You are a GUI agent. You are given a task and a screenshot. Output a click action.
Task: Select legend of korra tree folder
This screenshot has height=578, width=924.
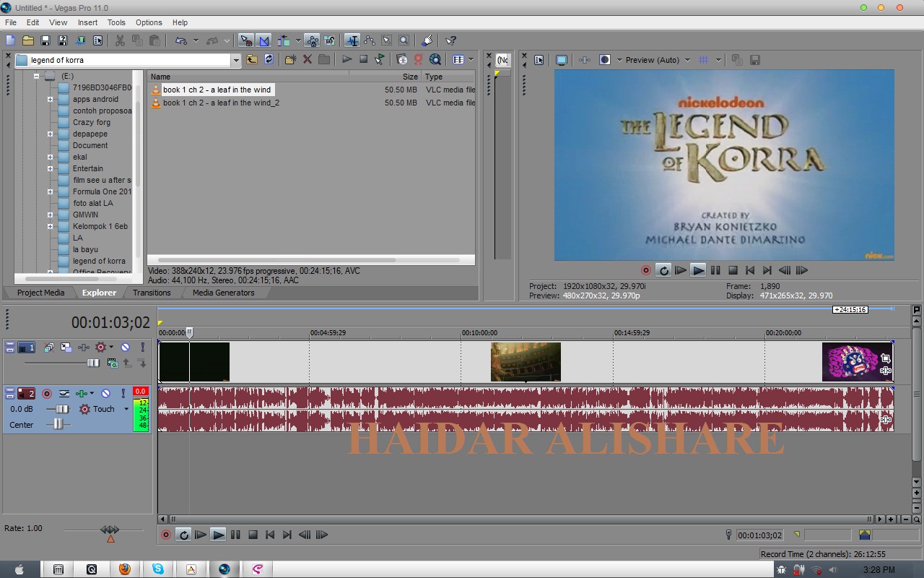tap(99, 261)
